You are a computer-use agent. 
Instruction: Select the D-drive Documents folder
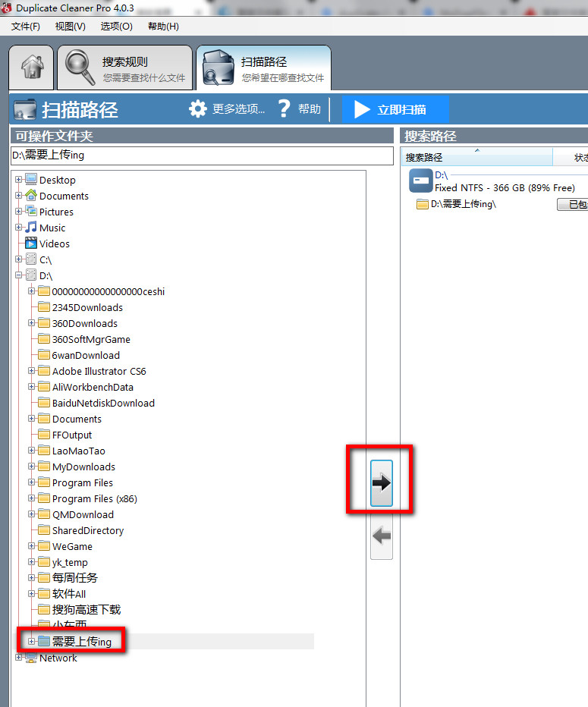pyautogui.click(x=77, y=419)
